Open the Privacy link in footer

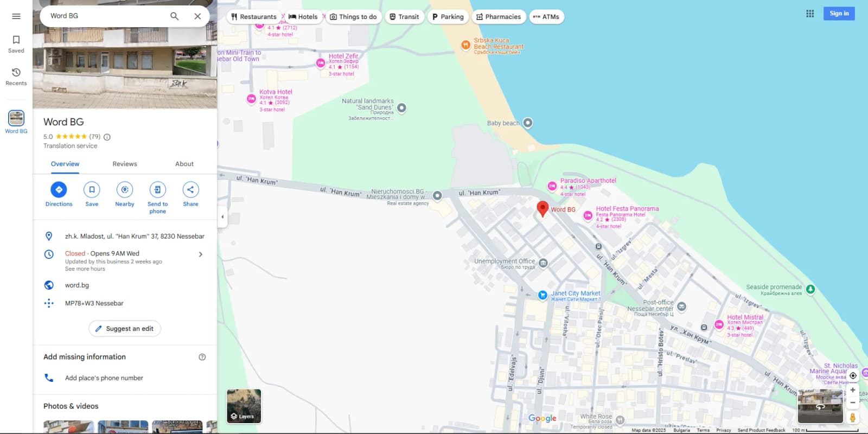(x=724, y=430)
